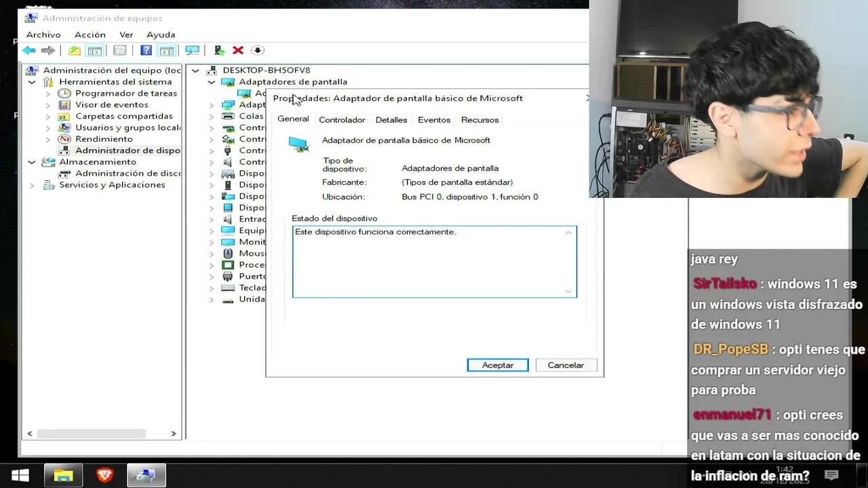Click the Rendimiento icon in tree

pos(64,139)
